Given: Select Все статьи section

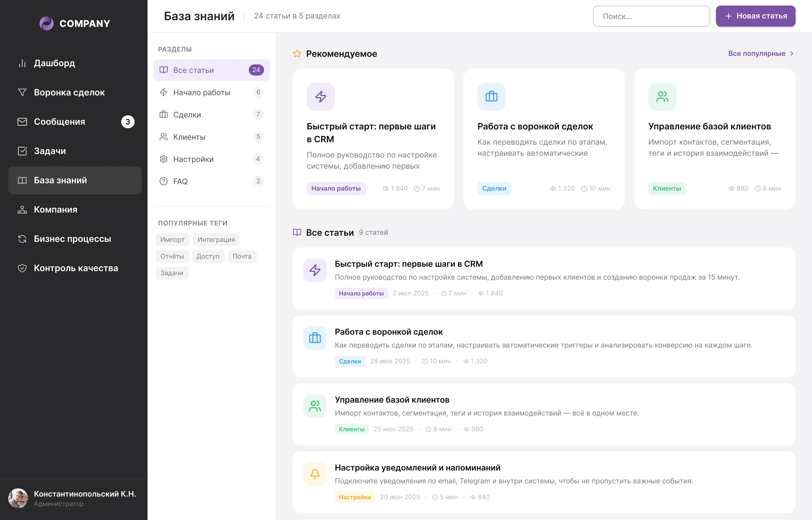Looking at the screenshot, I should click(x=211, y=70).
